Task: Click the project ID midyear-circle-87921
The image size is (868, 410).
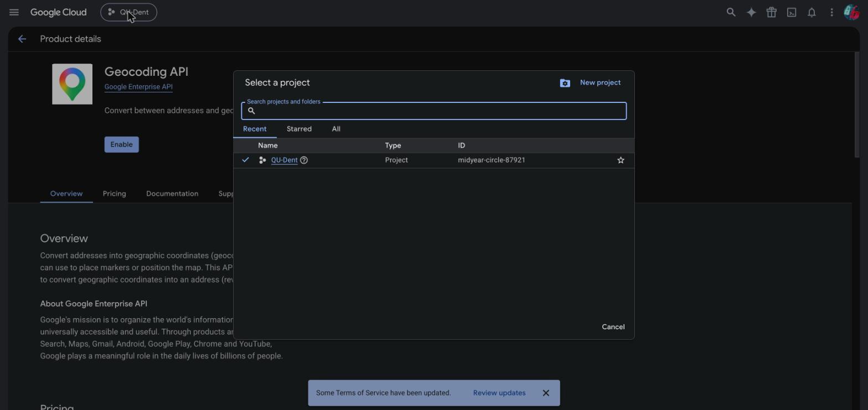Action: coord(492,160)
